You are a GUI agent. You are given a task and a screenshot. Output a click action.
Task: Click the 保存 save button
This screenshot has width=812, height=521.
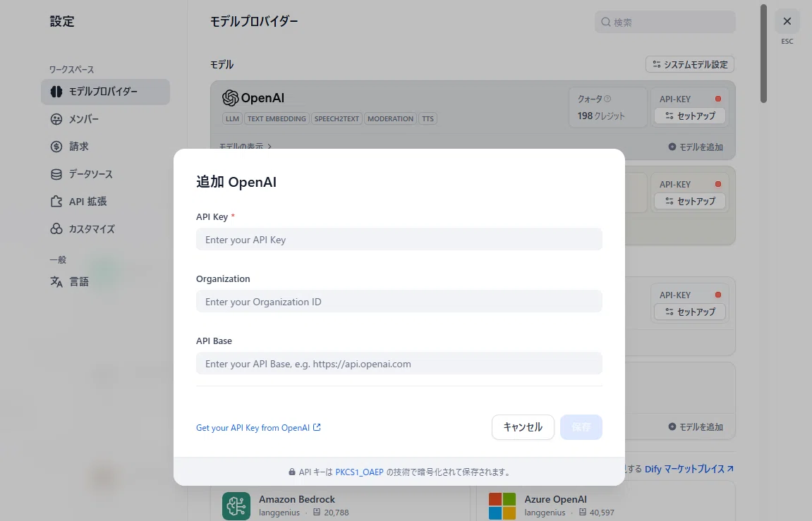pos(581,427)
